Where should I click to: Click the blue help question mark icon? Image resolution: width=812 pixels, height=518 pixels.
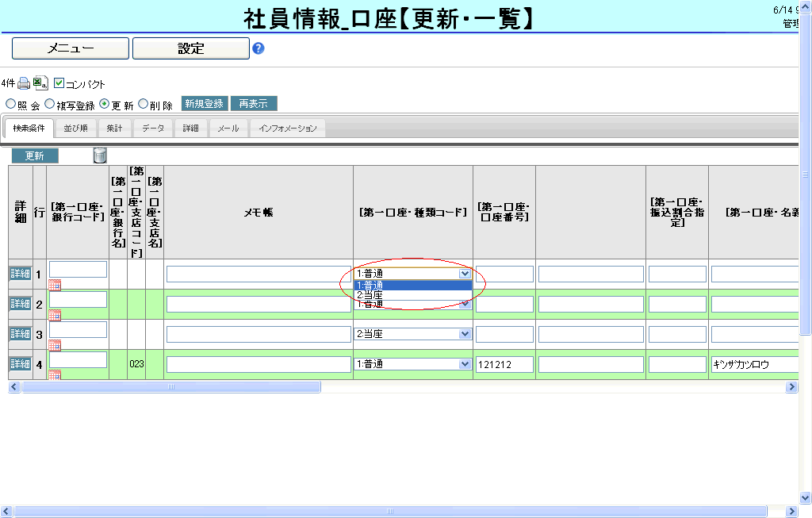258,48
